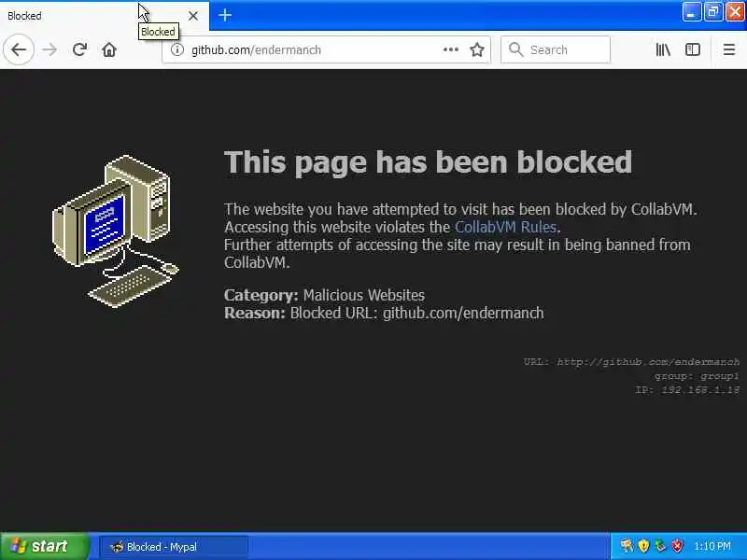Click the first system tray icon
This screenshot has height=560, width=747.
pos(627,546)
